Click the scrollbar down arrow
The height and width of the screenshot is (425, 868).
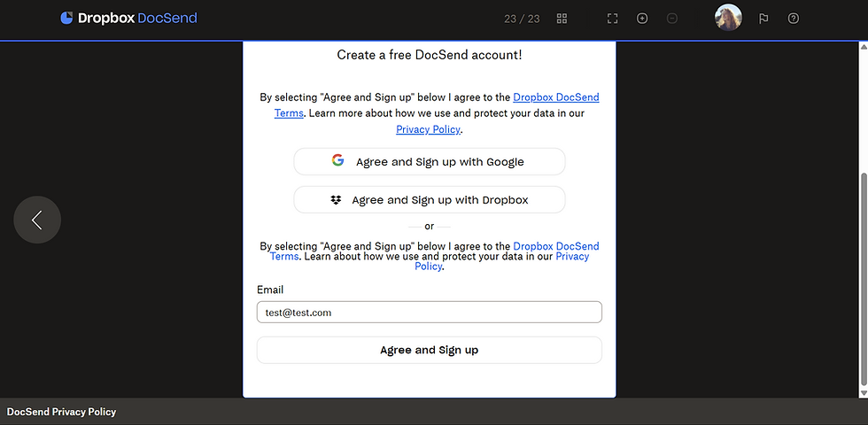[863, 392]
